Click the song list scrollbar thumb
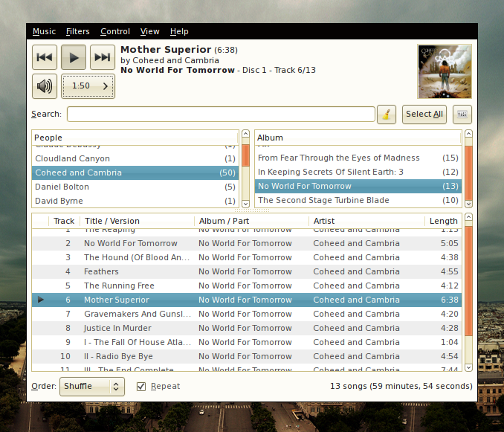Image resolution: width=504 pixels, height=432 pixels. [x=468, y=281]
